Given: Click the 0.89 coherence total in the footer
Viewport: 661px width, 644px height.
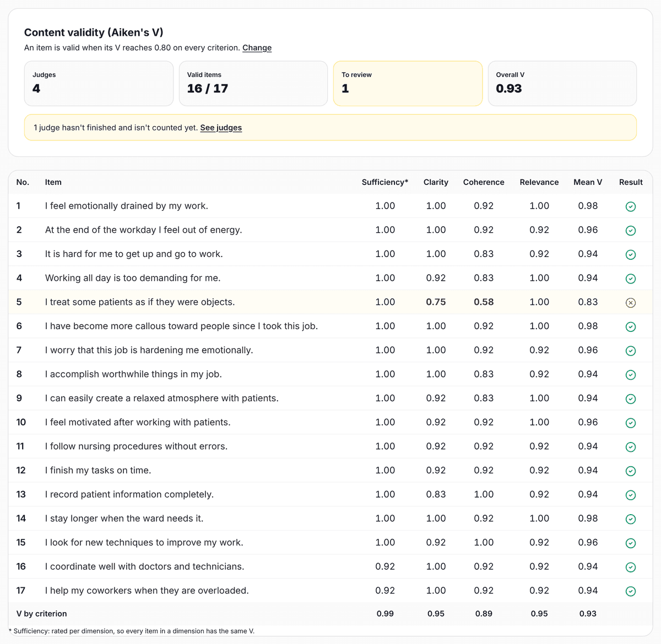Looking at the screenshot, I should pos(484,614).
